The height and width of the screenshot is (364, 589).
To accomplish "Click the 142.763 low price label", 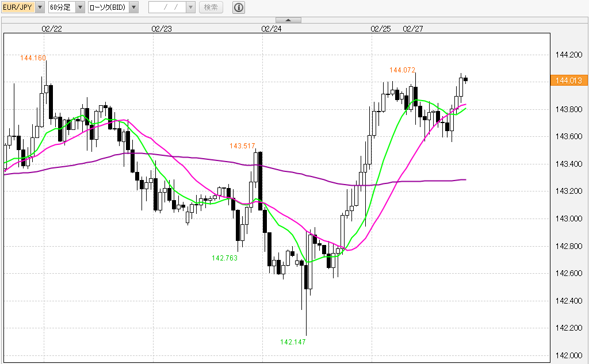I will pyautogui.click(x=225, y=258).
